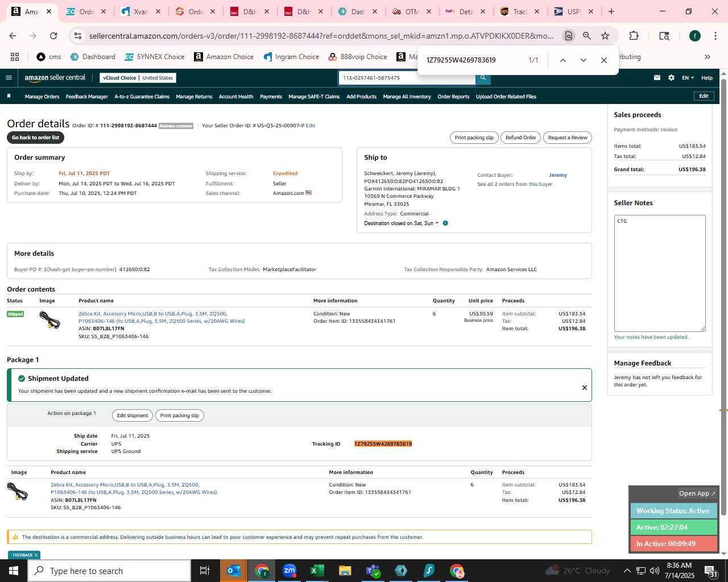Click into the Seller Notes text area
Screen dimensions: 728x582
660,273
